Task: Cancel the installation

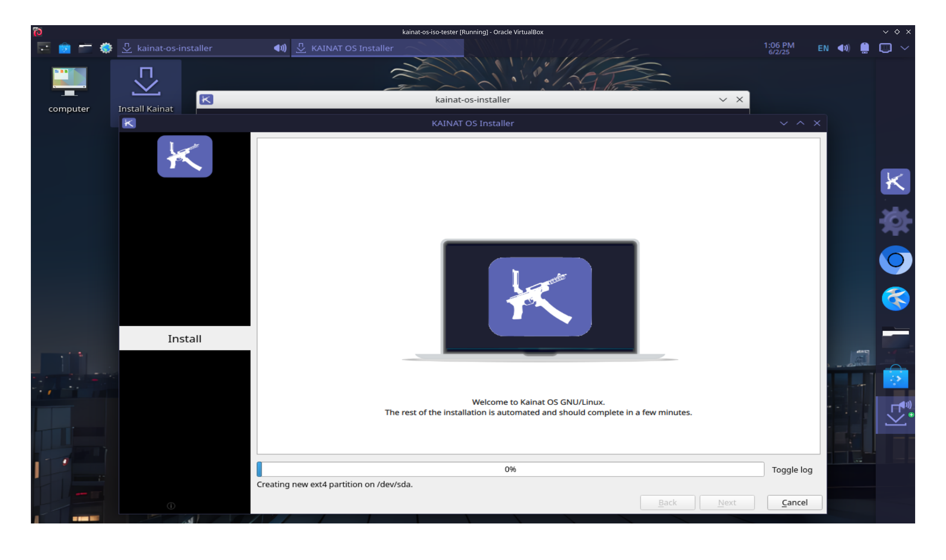Action: tap(795, 503)
